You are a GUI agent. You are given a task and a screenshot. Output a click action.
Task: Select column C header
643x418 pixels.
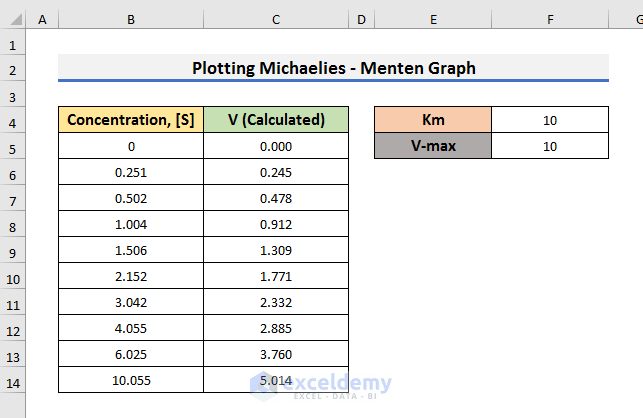coord(275,19)
